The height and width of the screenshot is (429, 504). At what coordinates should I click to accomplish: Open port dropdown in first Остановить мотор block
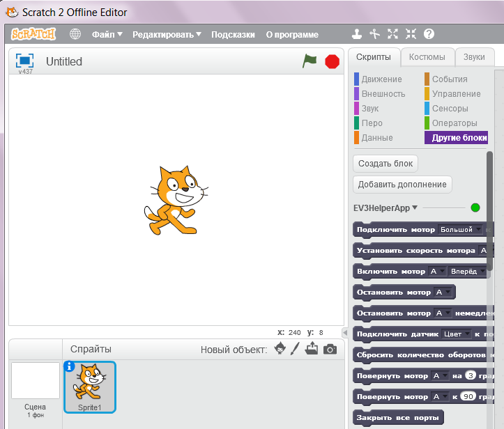click(443, 292)
